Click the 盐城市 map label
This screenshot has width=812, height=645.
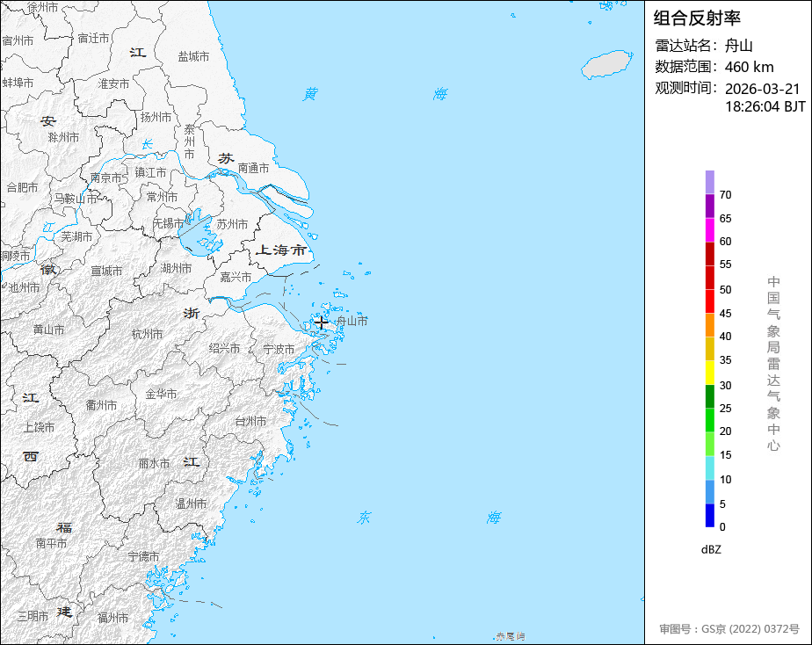(193, 56)
